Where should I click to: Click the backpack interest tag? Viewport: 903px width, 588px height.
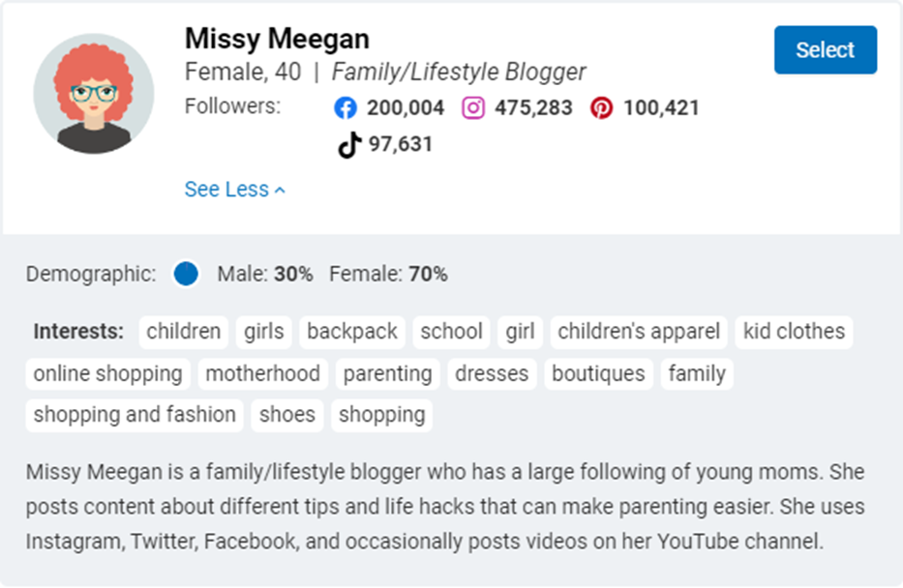[x=352, y=332]
